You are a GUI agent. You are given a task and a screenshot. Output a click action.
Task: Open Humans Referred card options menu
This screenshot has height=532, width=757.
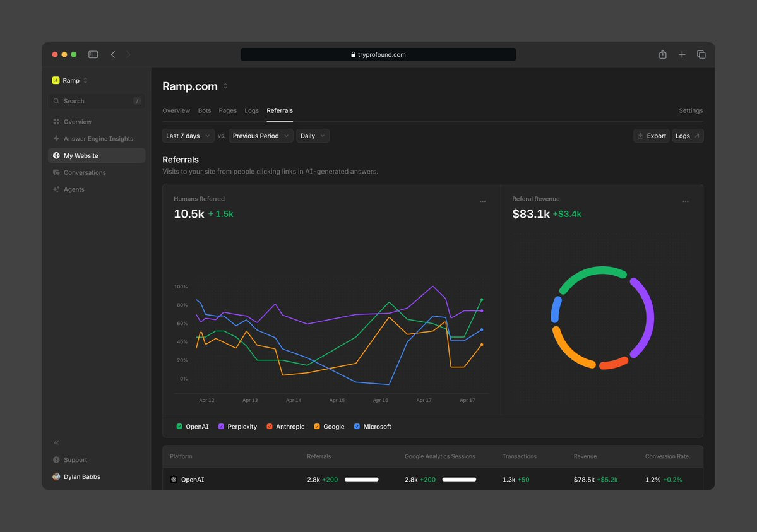click(482, 201)
